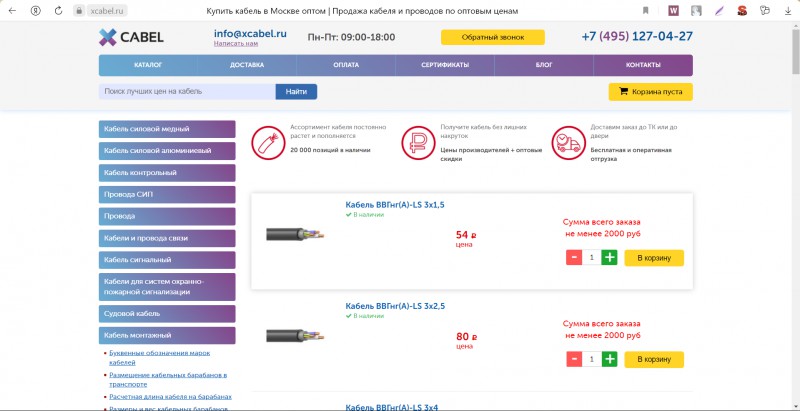Open the СЕРТИФИКАТЫ menu item
Viewport: 800px width, 411px height.
[x=445, y=65]
